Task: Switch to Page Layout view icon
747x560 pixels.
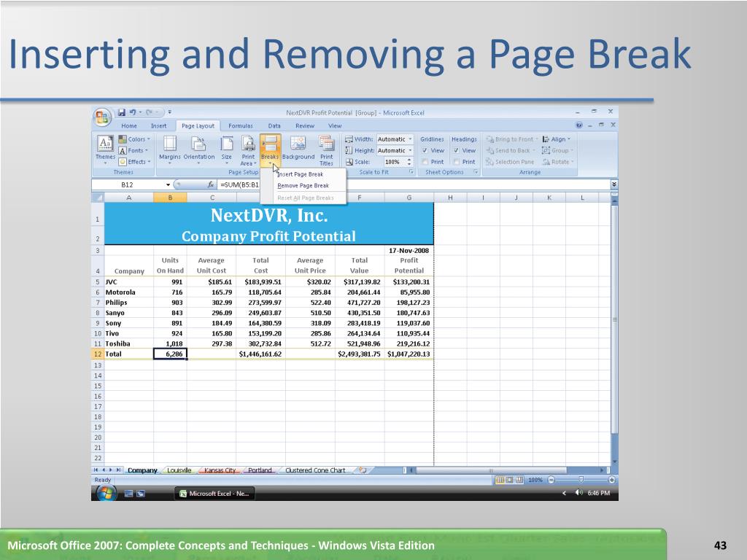Action: (509, 480)
